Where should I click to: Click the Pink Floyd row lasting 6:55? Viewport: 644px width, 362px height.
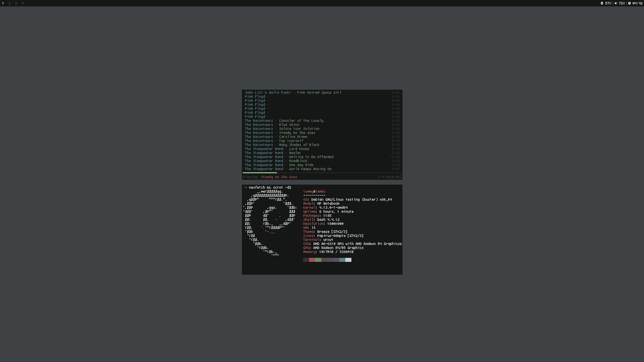pos(322,101)
